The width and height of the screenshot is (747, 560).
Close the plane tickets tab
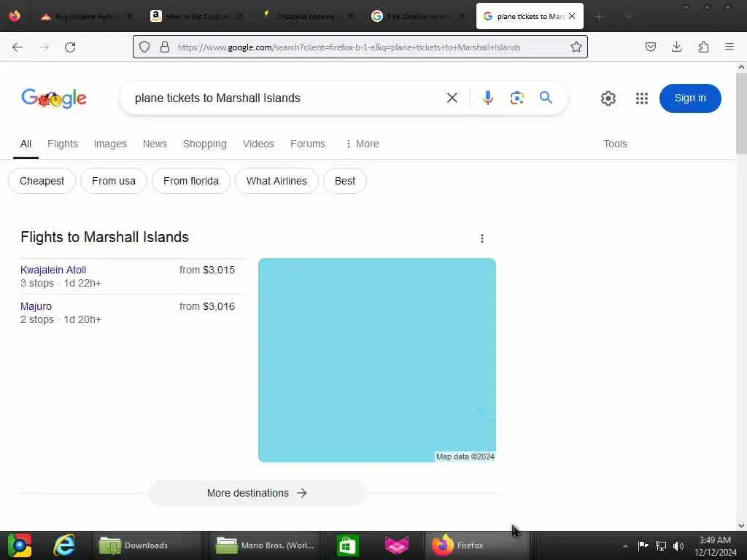point(572,16)
